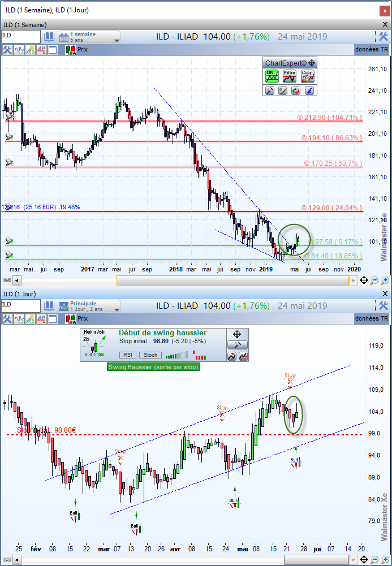The height and width of the screenshot is (566, 392).
Task: Click the RSI button in swing panel
Action: (128, 355)
